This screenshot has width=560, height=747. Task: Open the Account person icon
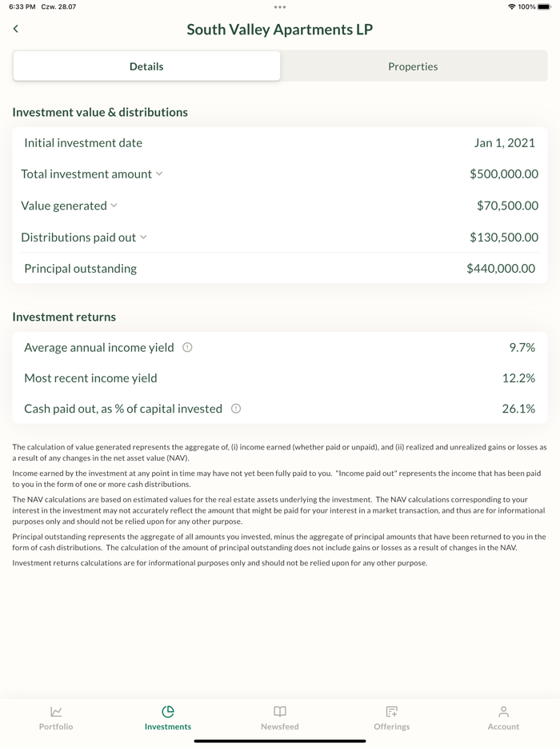pyautogui.click(x=503, y=711)
